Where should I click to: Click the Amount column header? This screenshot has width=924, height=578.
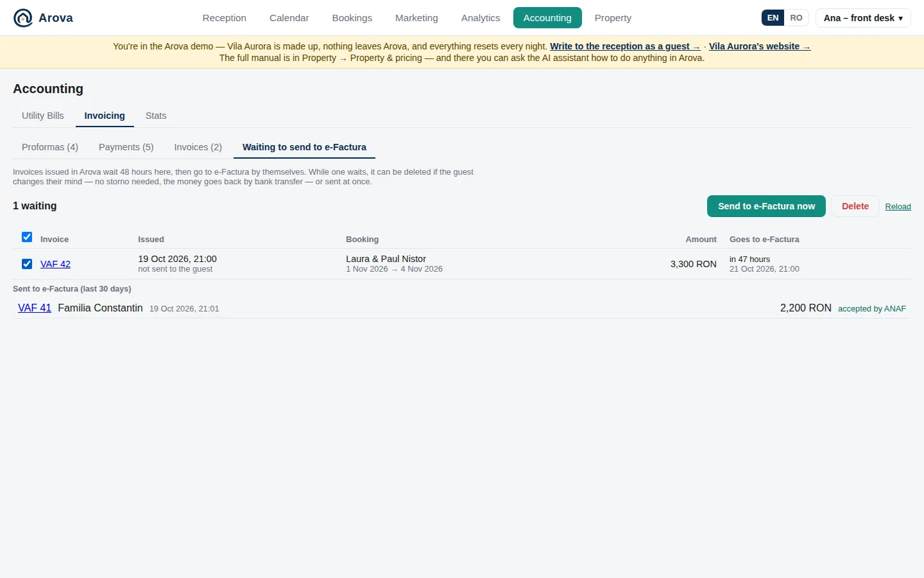701,240
